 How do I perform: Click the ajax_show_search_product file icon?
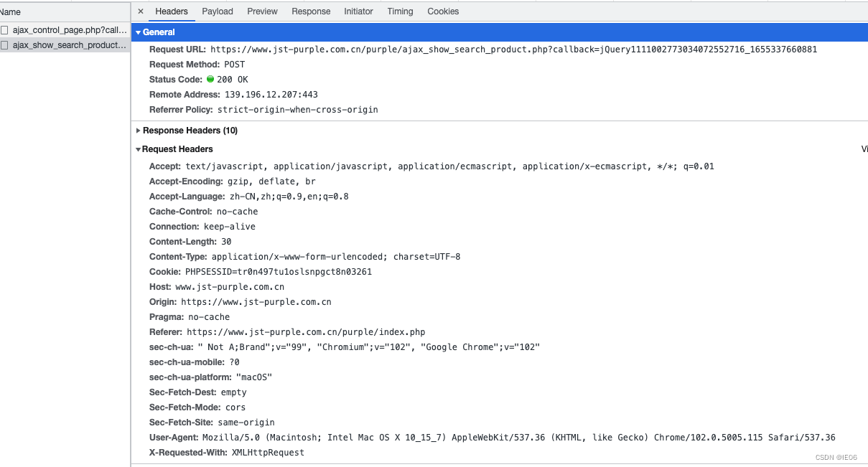tap(4, 45)
